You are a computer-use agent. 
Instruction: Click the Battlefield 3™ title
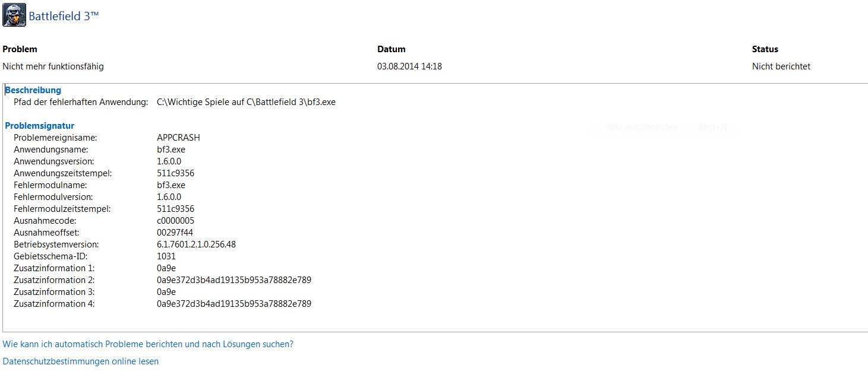tap(64, 16)
